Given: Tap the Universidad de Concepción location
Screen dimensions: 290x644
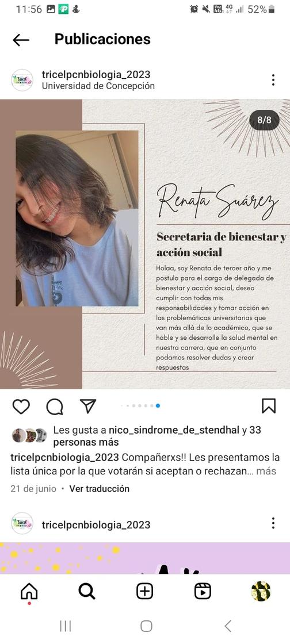Looking at the screenshot, I should point(98,86).
